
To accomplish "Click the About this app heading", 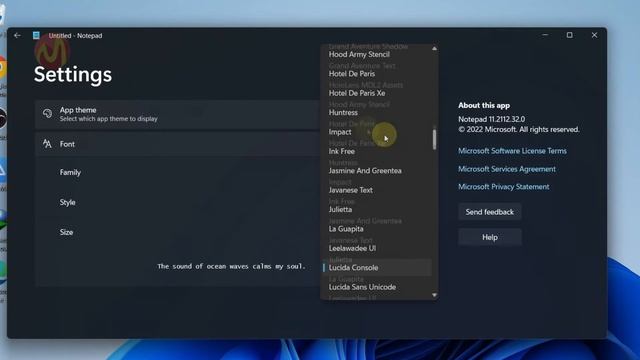I will pyautogui.click(x=484, y=105).
